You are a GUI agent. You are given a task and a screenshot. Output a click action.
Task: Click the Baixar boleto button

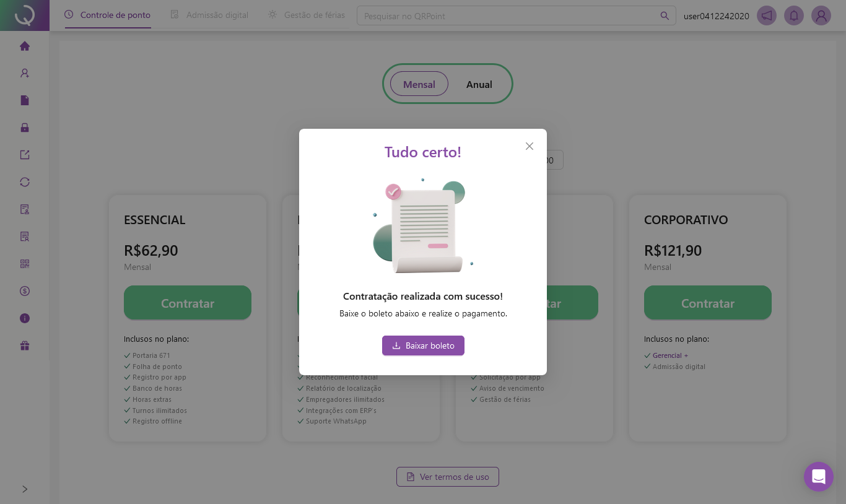tap(423, 345)
